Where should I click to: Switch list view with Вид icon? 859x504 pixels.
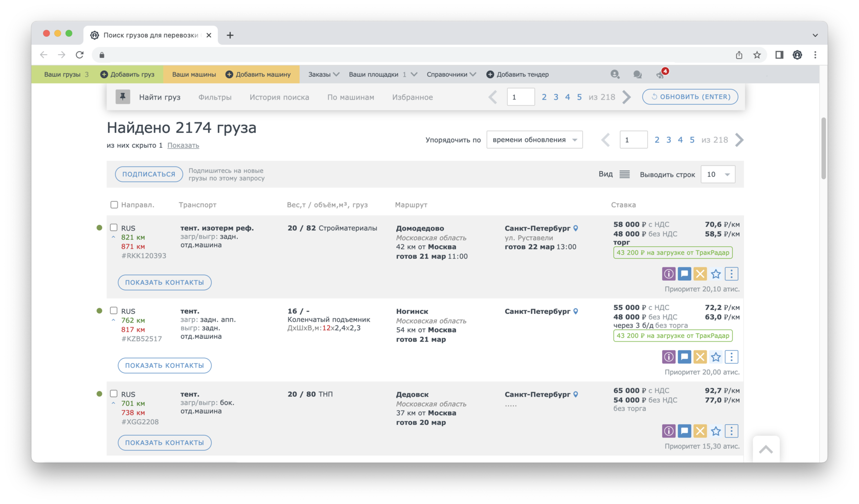(624, 174)
